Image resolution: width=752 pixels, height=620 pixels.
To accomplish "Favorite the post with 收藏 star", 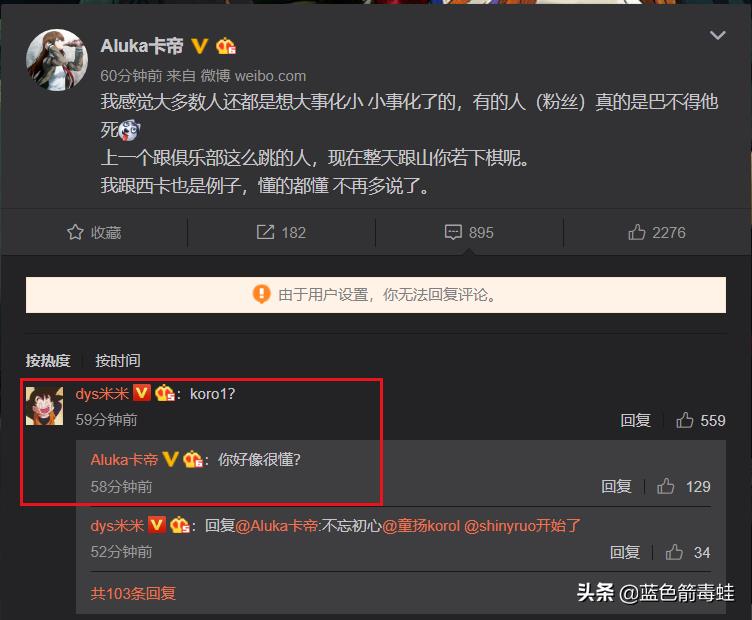I will pos(94,233).
